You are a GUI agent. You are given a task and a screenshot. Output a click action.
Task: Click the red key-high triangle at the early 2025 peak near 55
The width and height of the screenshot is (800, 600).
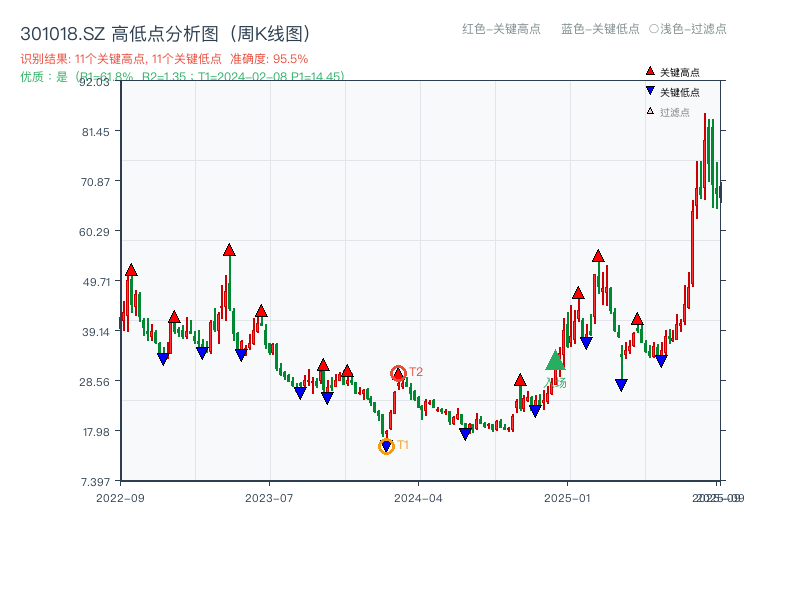point(598,256)
